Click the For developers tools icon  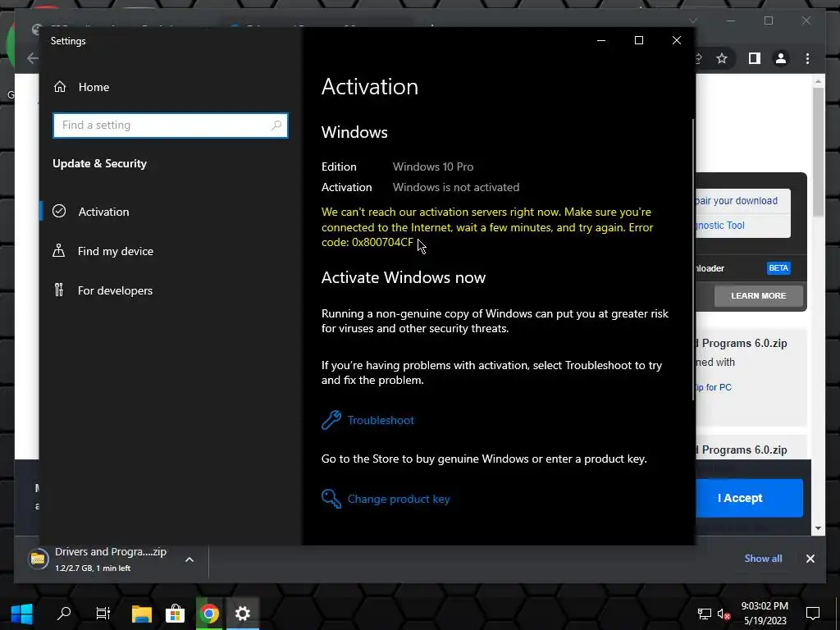tap(58, 290)
